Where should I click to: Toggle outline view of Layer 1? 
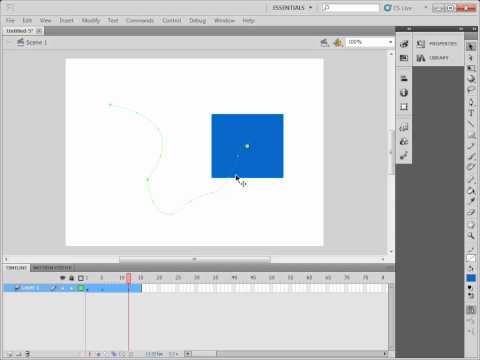coord(81,288)
